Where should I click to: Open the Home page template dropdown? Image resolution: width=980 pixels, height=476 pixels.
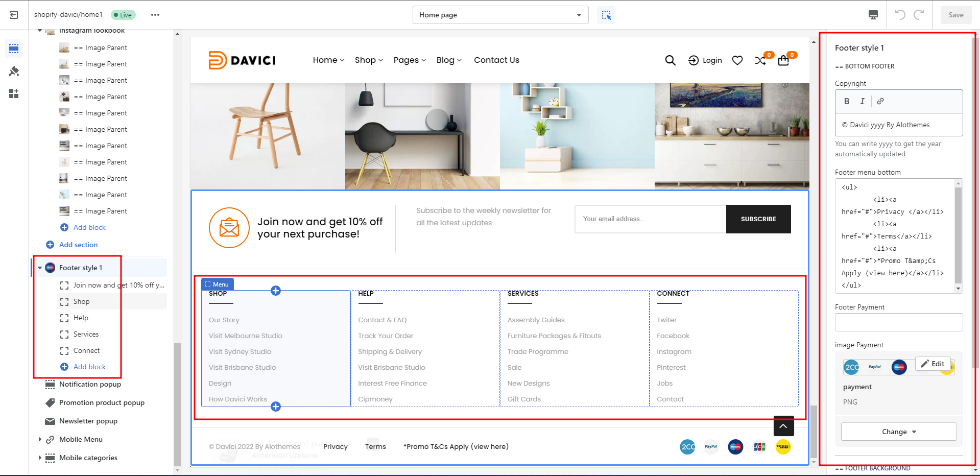click(x=500, y=15)
